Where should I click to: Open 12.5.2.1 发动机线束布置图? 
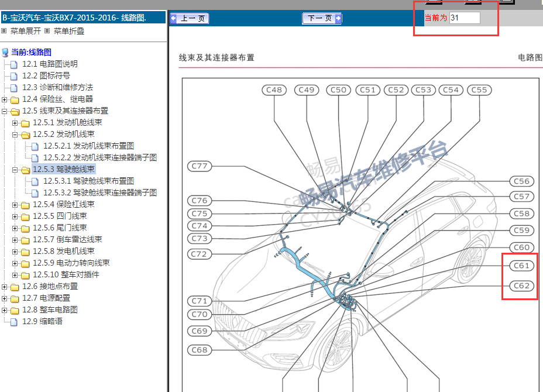pos(89,146)
